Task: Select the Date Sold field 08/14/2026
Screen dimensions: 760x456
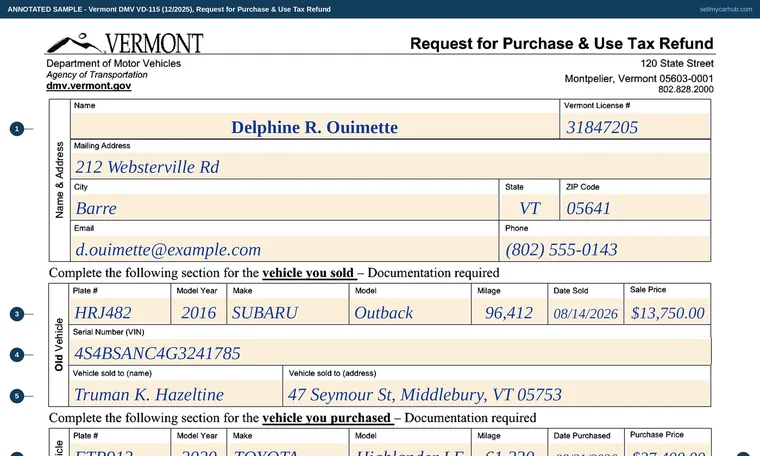Action: pos(586,311)
